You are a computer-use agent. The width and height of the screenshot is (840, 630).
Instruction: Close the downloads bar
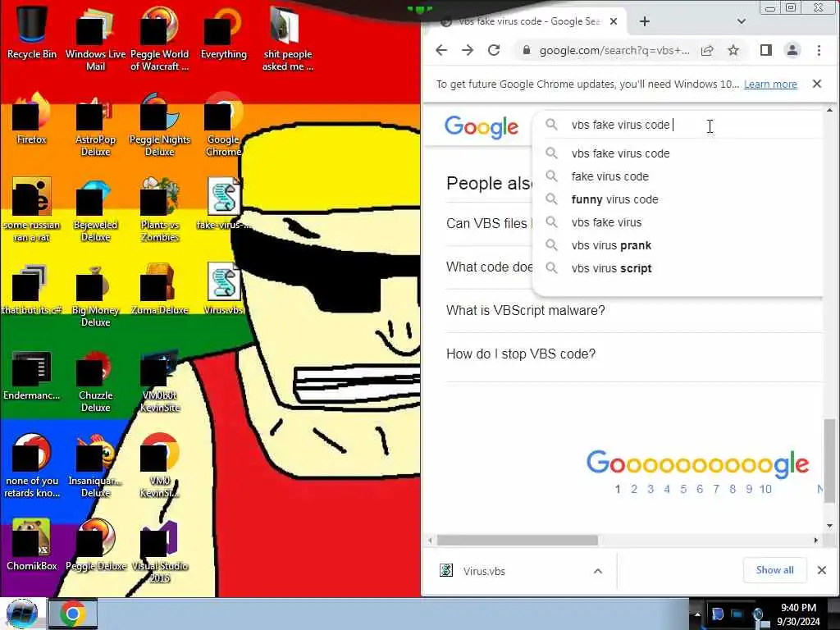[821, 570]
